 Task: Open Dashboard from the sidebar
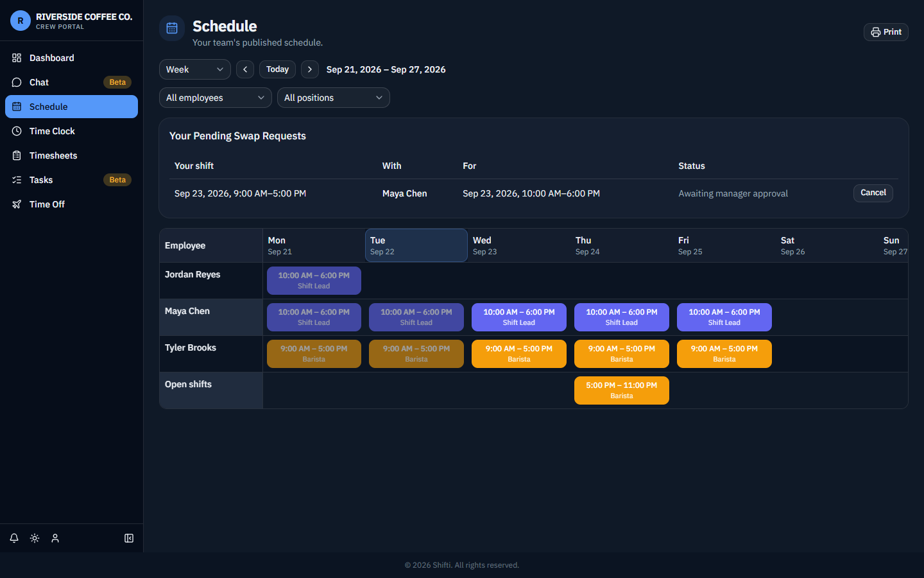click(x=71, y=58)
